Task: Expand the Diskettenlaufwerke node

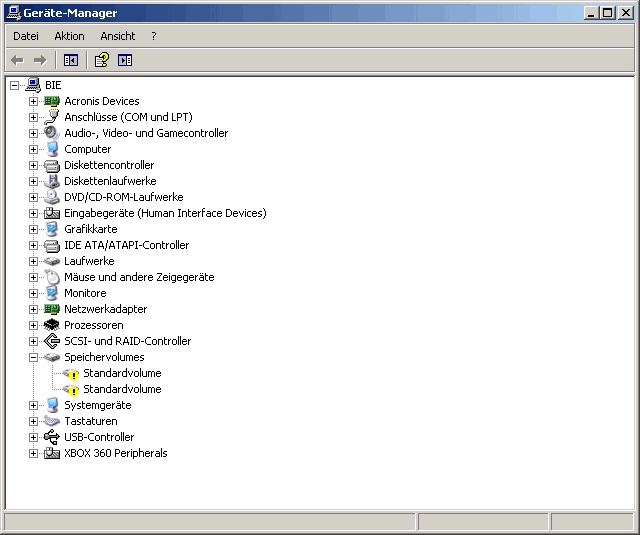Action: [x=33, y=181]
